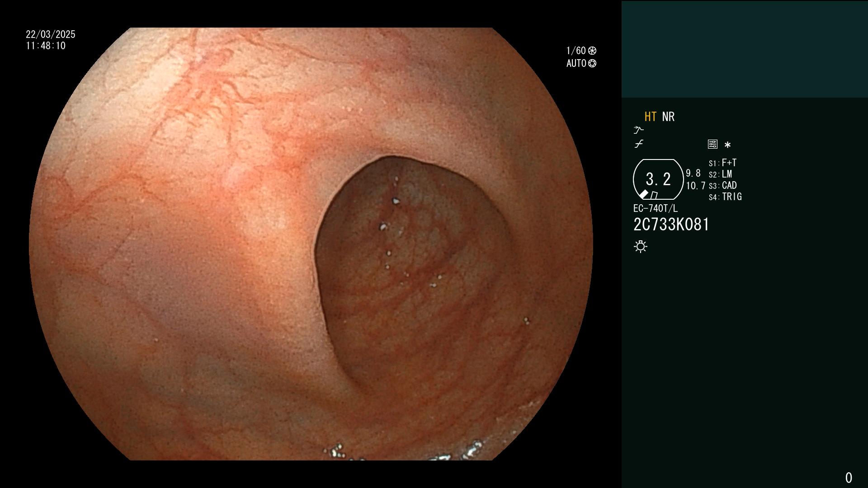Viewport: 868px width, 488px height.
Task: Click the asterisk icon beside the sliders
Action: click(x=727, y=145)
